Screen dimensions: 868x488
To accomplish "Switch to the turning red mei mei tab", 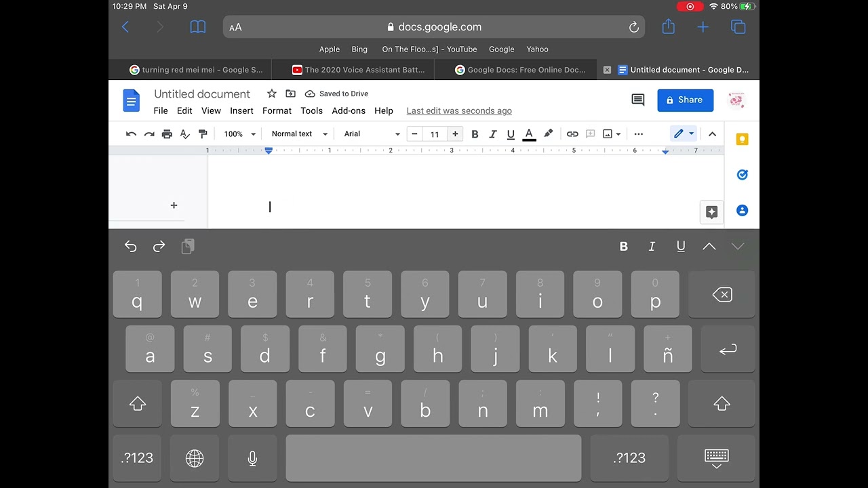I will [195, 70].
